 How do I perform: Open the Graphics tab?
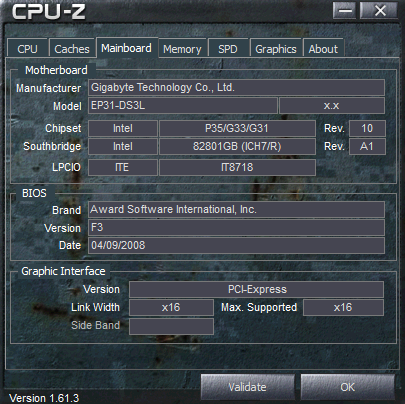pos(276,48)
